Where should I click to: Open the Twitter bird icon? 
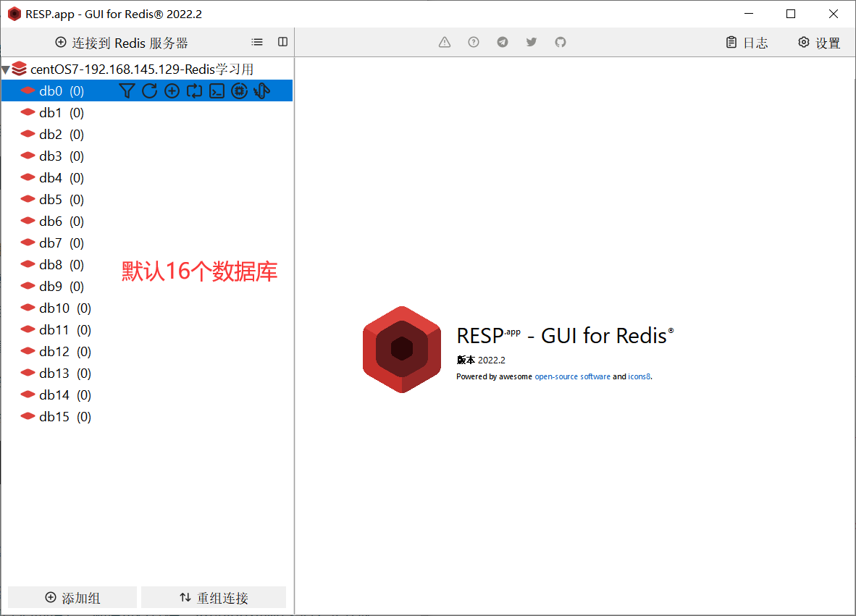[x=531, y=42]
